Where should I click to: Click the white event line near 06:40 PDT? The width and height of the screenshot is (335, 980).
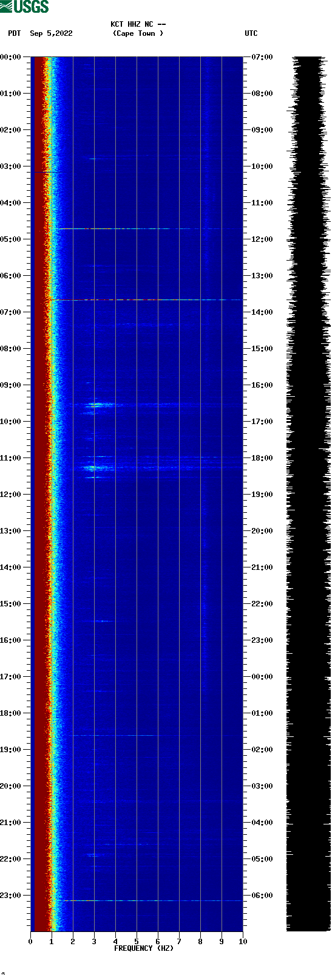(149, 300)
